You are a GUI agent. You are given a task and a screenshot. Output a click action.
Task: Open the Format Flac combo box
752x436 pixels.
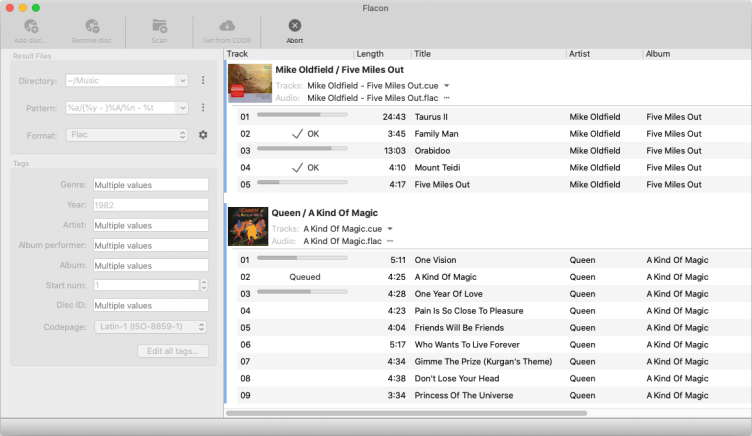pos(126,135)
